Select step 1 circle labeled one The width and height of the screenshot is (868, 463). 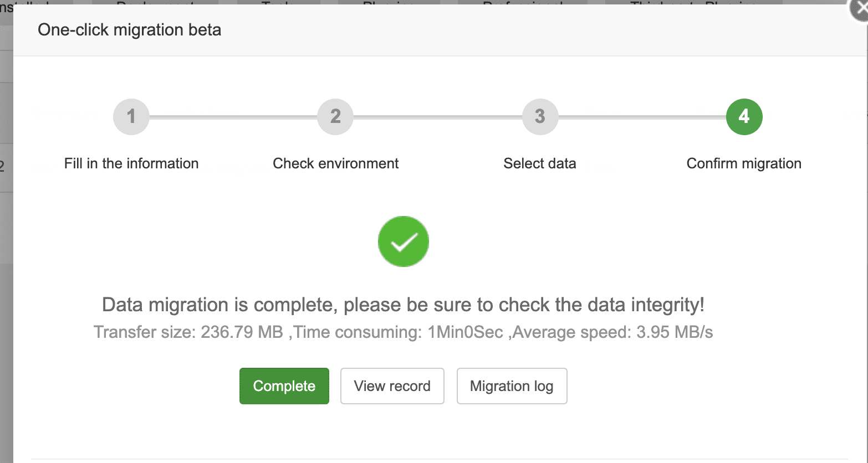(131, 116)
